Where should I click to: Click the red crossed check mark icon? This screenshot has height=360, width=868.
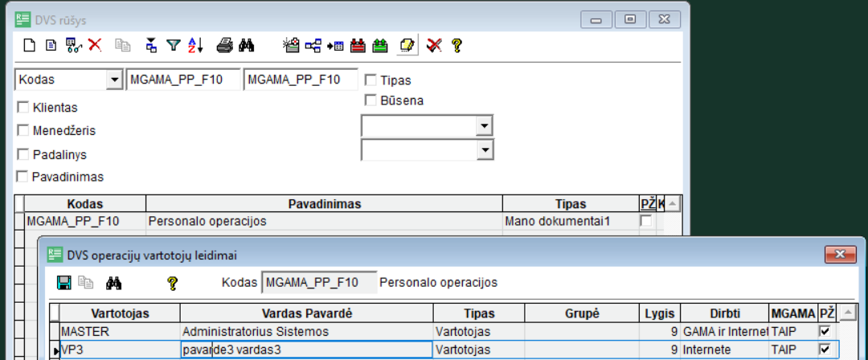click(x=434, y=46)
